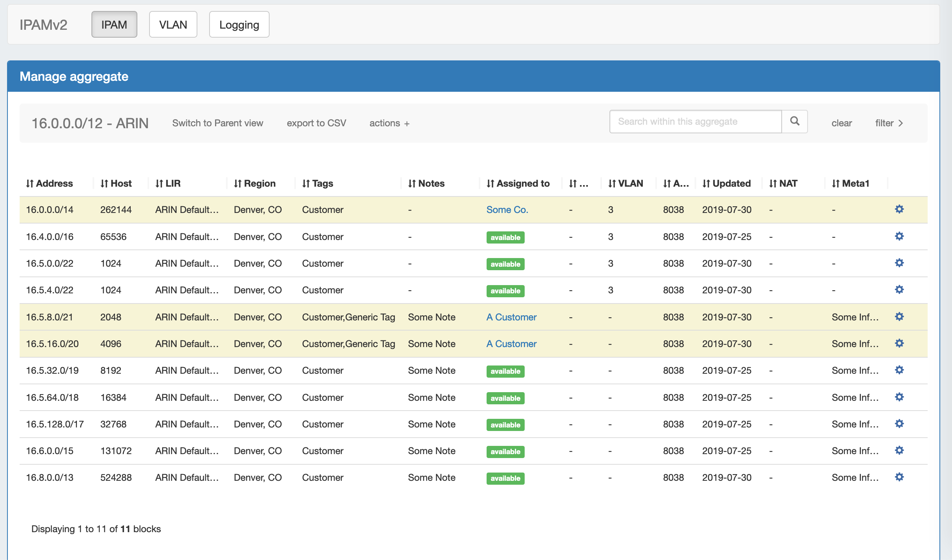The height and width of the screenshot is (560, 952).
Task: Click gear icon on 16.5.128.0/17 row
Action: [x=899, y=424]
